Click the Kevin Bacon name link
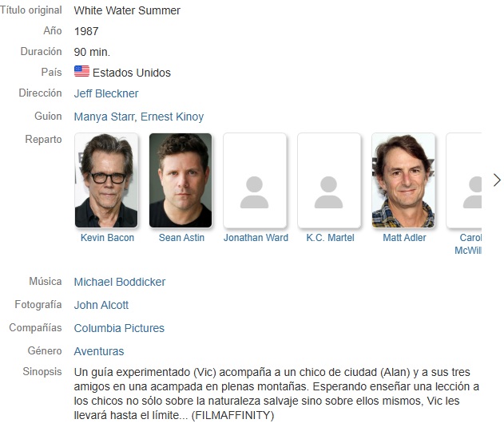The width and height of the screenshot is (504, 447). 107,238
